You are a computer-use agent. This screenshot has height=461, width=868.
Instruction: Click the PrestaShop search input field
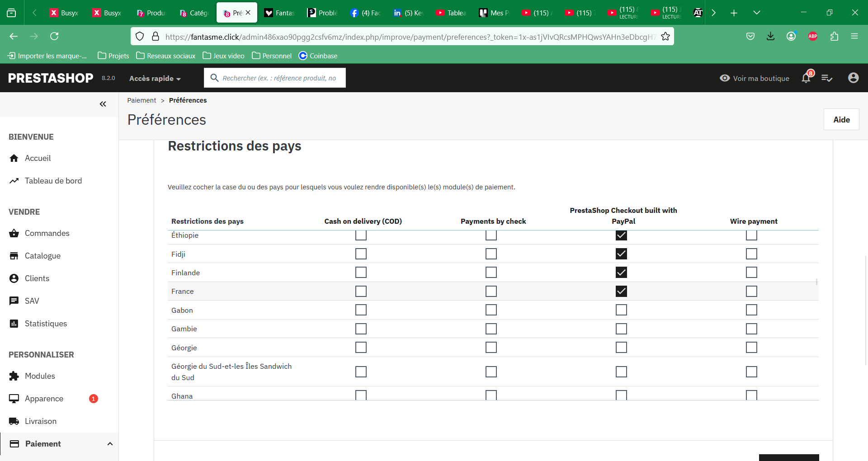click(275, 78)
